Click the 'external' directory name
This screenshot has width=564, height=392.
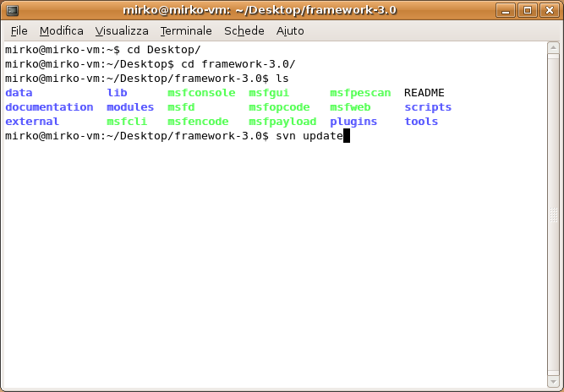pos(32,122)
